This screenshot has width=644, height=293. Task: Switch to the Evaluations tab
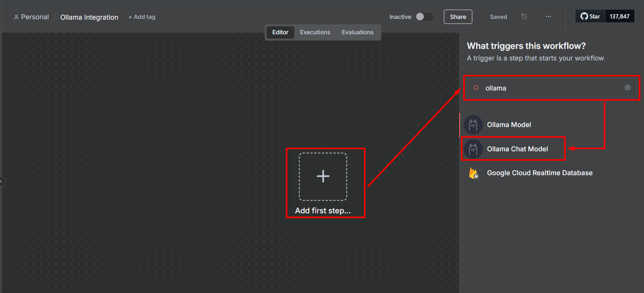358,32
